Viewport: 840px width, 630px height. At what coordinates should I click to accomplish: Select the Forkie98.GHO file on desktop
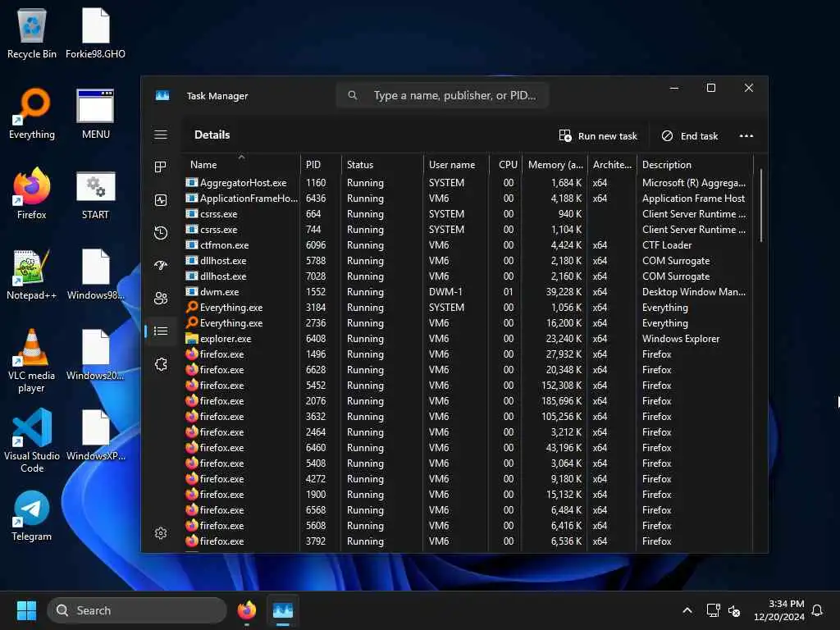95,33
